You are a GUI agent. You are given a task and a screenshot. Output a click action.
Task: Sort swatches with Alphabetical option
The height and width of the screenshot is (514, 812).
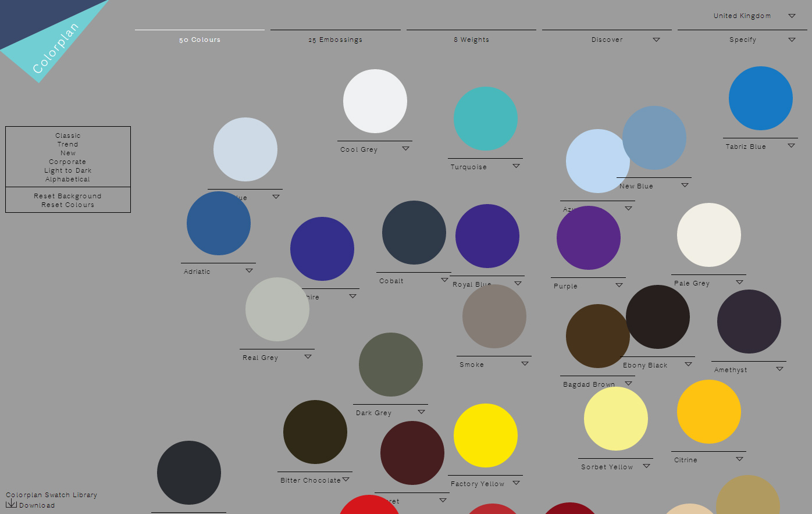tap(68, 179)
